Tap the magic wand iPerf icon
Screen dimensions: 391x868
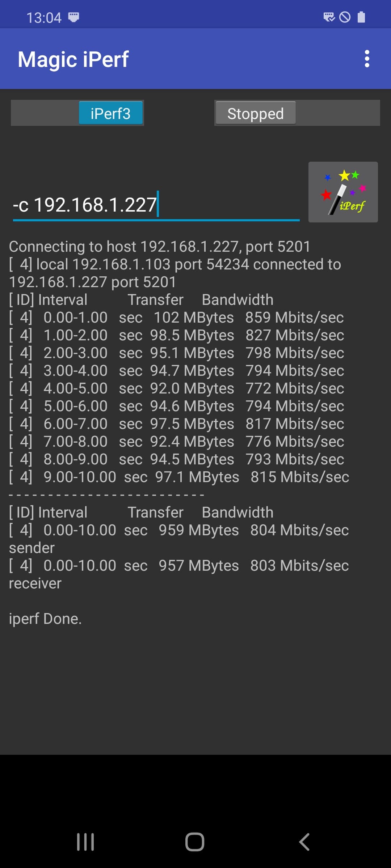[x=343, y=192]
